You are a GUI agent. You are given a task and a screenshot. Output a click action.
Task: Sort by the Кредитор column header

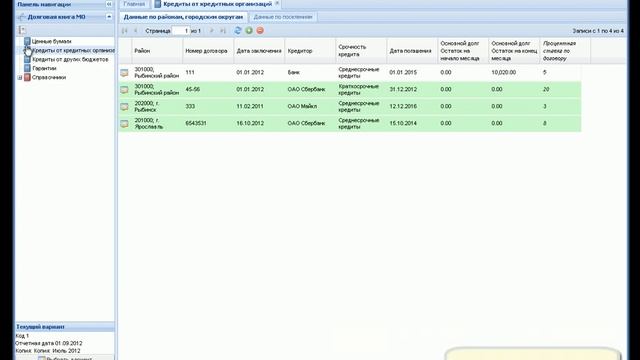pos(310,51)
